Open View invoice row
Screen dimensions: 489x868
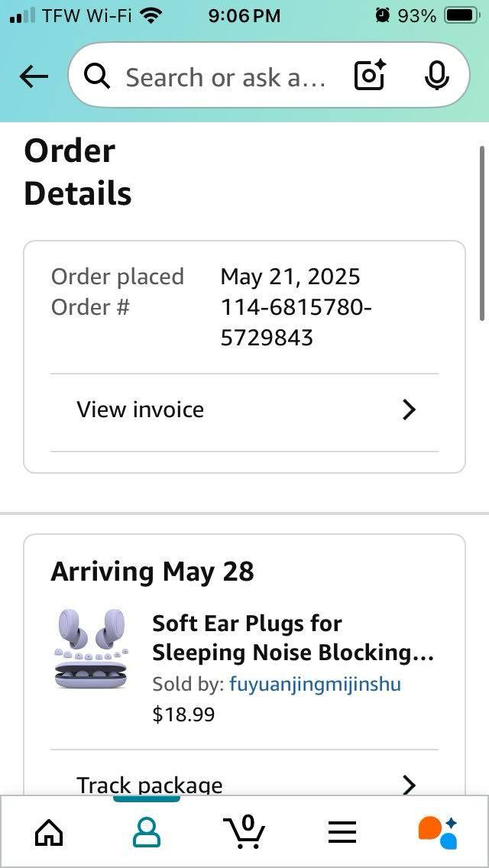141,410
